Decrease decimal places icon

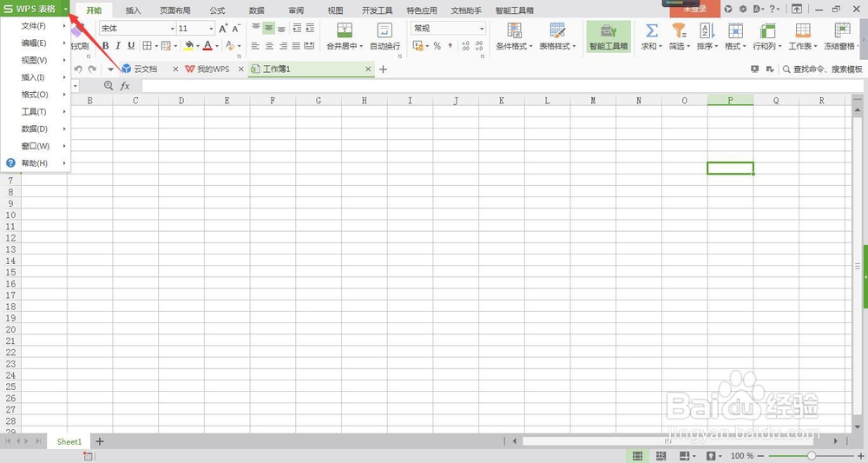[x=479, y=46]
